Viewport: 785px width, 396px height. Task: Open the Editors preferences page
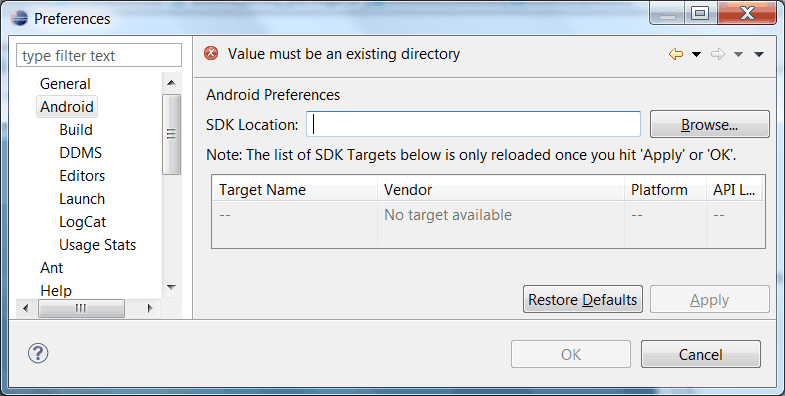tap(82, 176)
